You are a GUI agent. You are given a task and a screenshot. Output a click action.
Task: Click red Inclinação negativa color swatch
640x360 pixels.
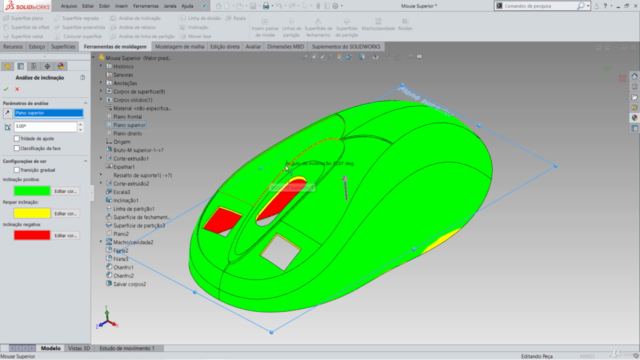pyautogui.click(x=32, y=236)
